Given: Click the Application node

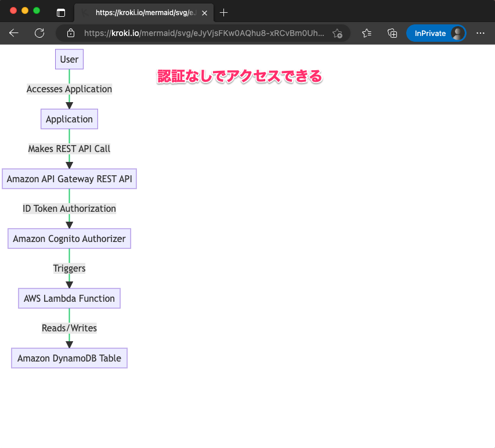Looking at the screenshot, I should click(x=69, y=119).
